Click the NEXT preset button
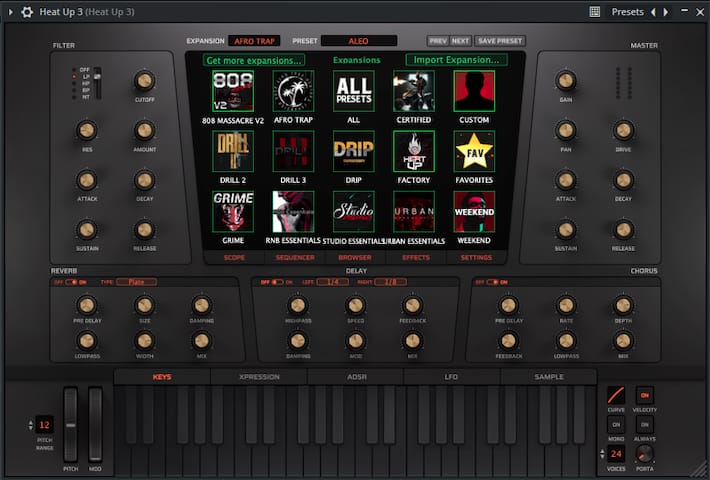The width and height of the screenshot is (710, 480). tap(461, 41)
